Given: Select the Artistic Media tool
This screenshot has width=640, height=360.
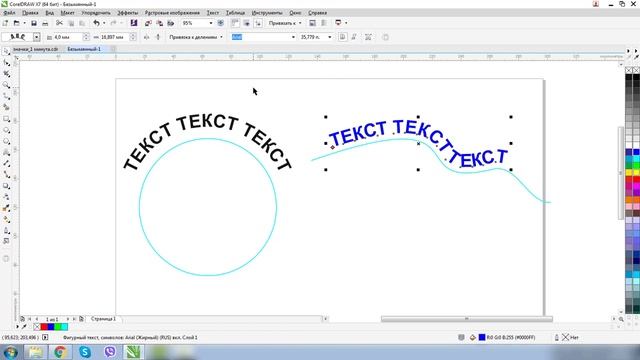Looking at the screenshot, I should click(6, 107).
